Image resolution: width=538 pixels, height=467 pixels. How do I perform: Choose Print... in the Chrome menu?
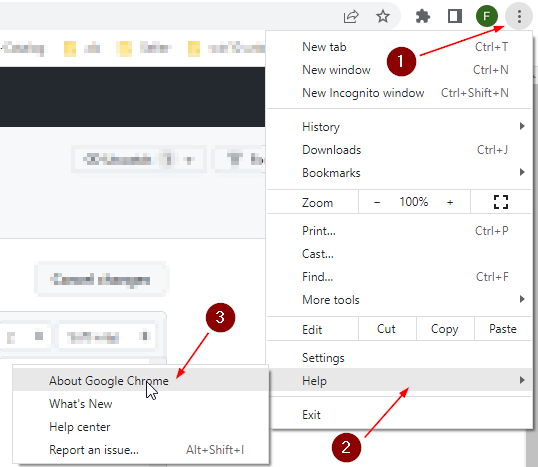pyautogui.click(x=399, y=231)
